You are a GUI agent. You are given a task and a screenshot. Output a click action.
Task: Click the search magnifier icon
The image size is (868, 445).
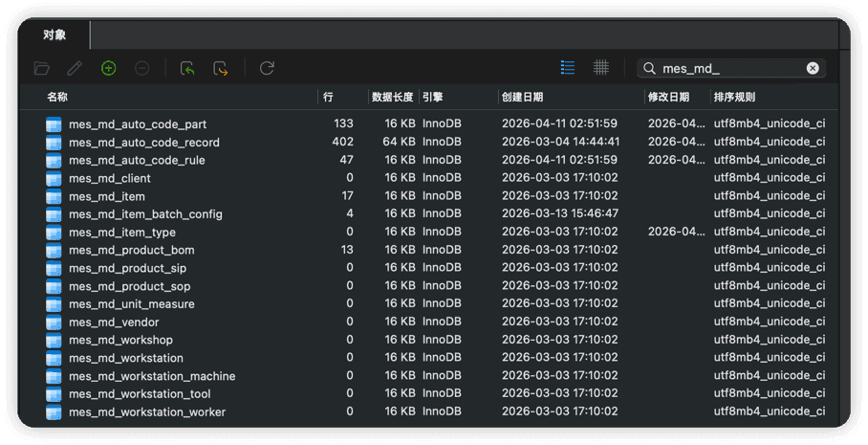649,68
